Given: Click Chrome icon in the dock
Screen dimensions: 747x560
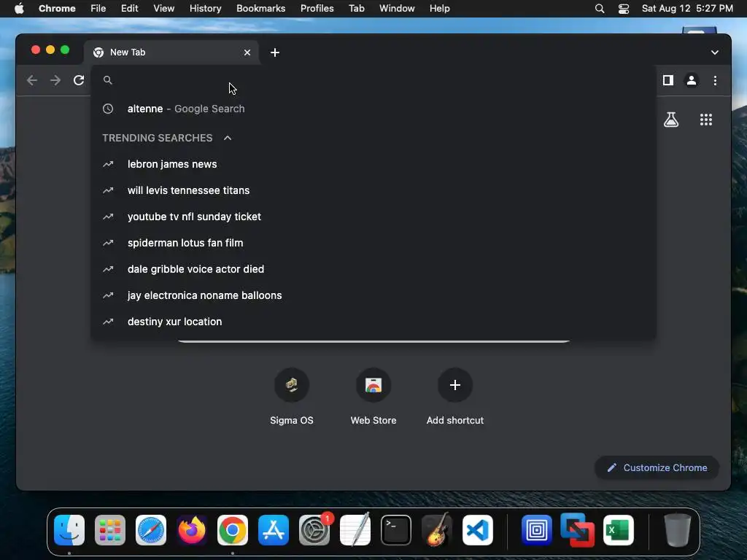Looking at the screenshot, I should pos(233,529).
